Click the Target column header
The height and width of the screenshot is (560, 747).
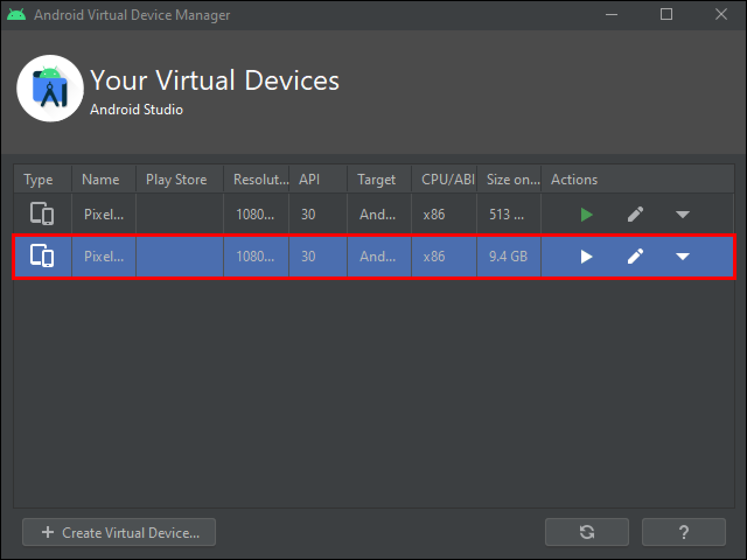[376, 179]
